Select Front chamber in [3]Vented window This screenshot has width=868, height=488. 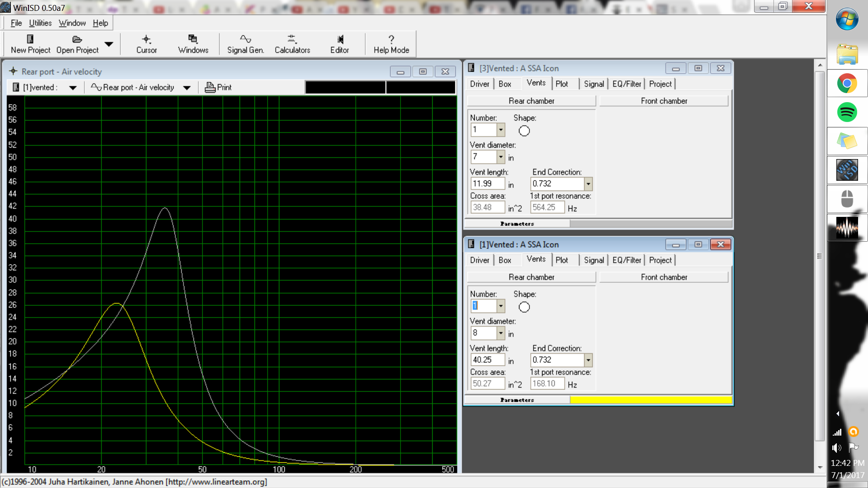(x=664, y=101)
